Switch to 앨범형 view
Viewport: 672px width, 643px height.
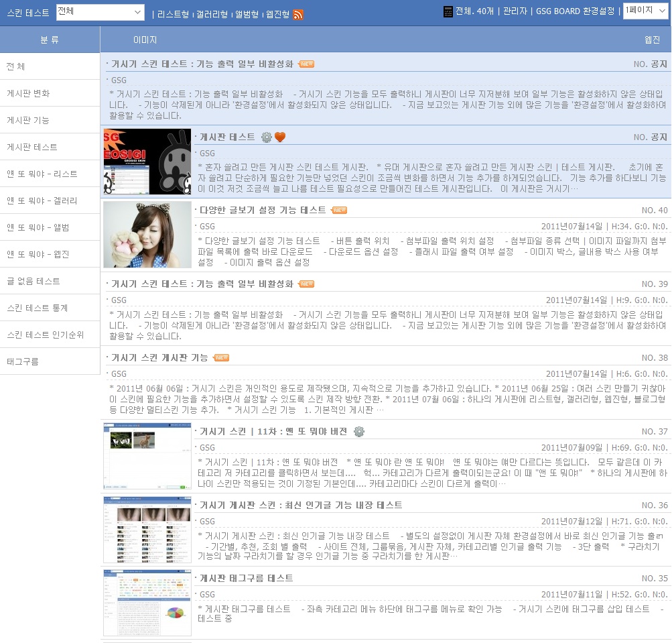pos(247,14)
